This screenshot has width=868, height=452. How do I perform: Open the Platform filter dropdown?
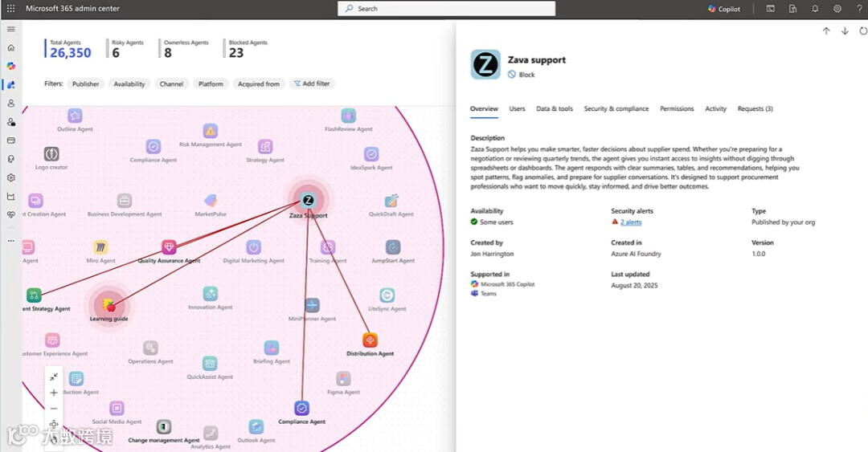[211, 84]
